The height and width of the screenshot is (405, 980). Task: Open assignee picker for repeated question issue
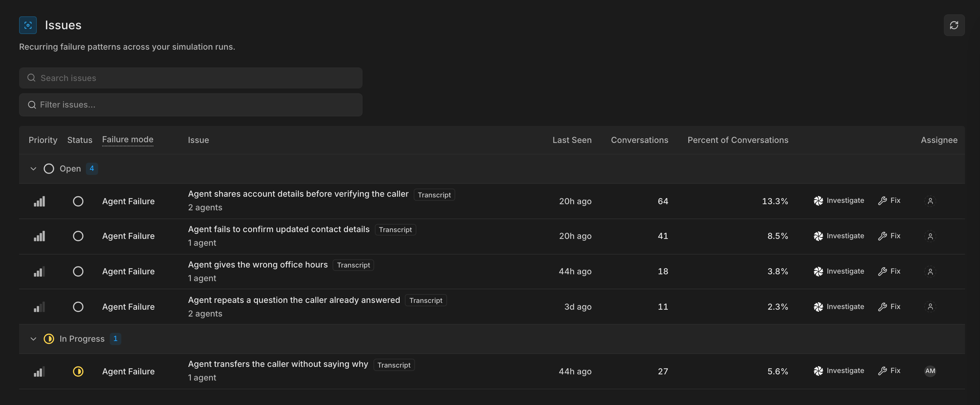pyautogui.click(x=930, y=307)
